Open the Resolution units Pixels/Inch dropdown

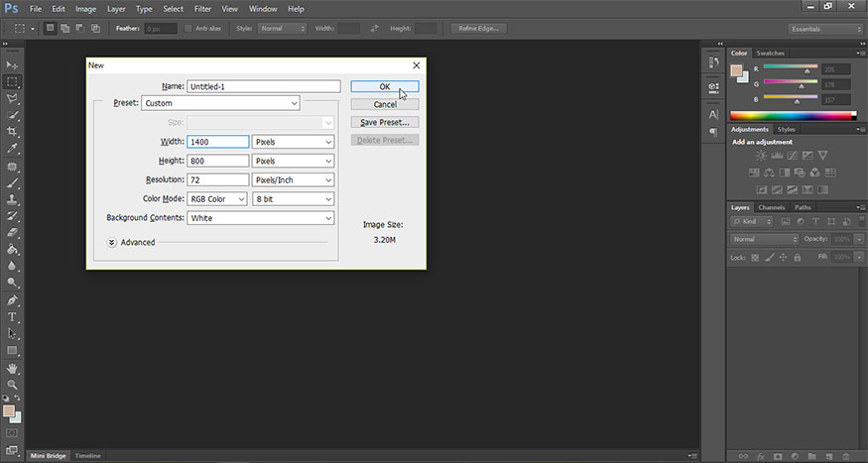(x=293, y=179)
